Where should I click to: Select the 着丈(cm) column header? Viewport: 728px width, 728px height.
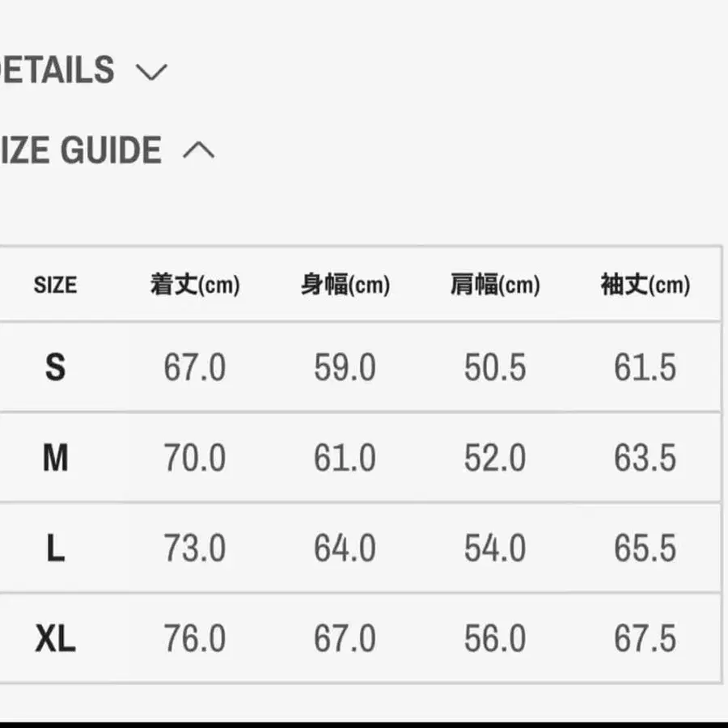195,285
